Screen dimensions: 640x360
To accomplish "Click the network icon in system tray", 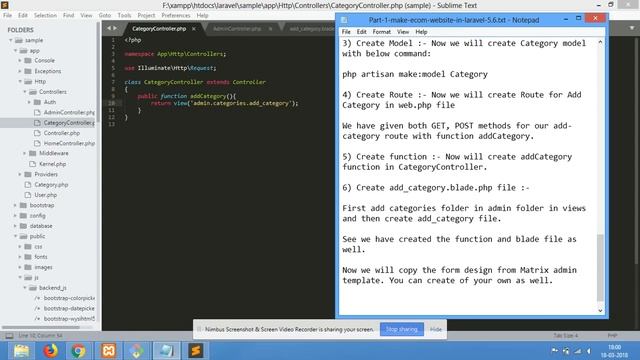I will pos(578,351).
